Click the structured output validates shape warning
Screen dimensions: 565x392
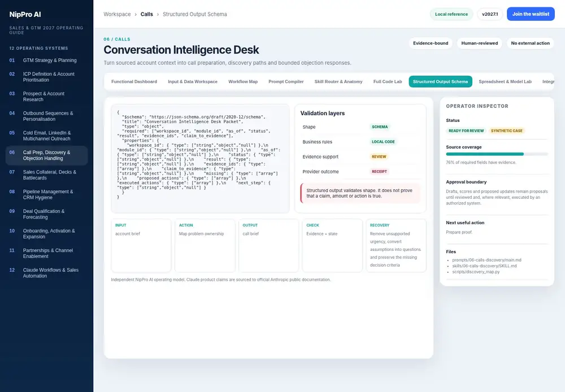click(x=360, y=193)
